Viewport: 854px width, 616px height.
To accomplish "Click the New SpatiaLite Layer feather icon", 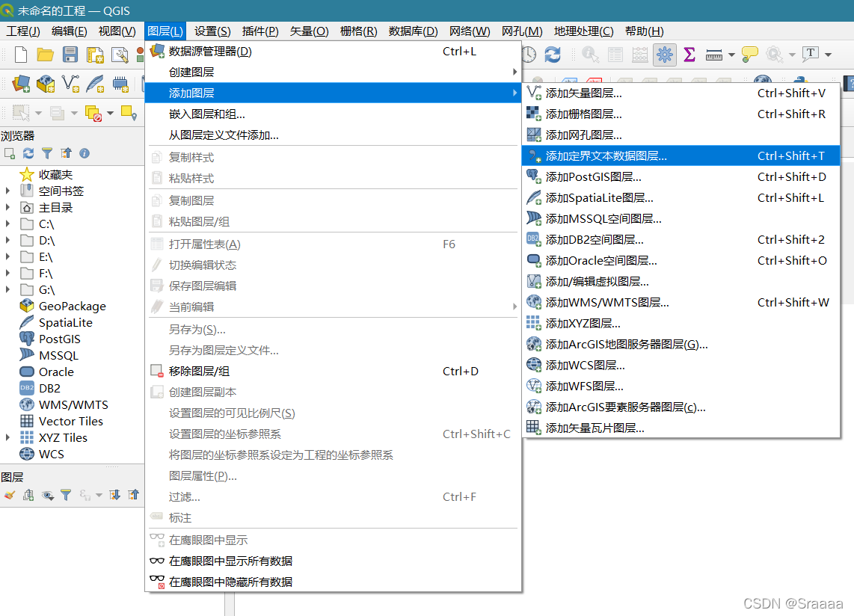I will click(x=95, y=84).
